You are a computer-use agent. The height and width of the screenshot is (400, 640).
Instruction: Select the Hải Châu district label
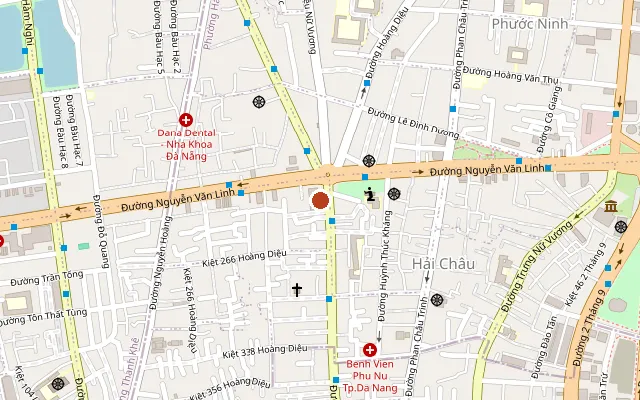tap(443, 264)
